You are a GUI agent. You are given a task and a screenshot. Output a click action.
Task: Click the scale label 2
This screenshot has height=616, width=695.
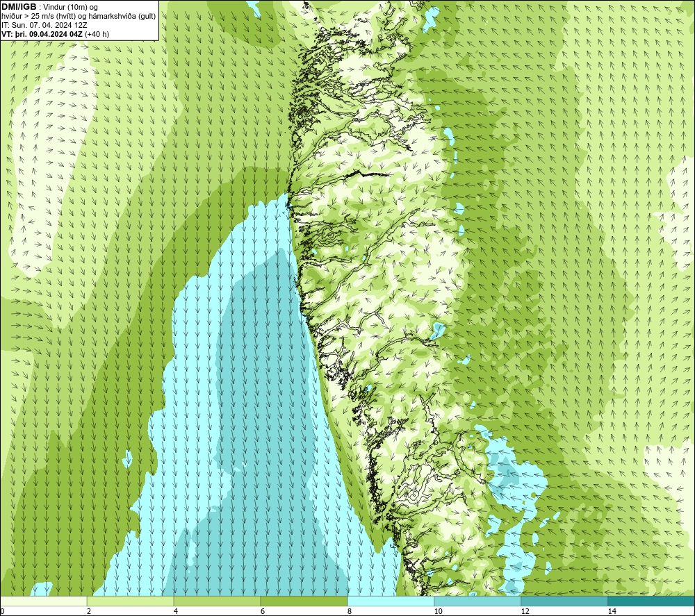[x=89, y=611]
